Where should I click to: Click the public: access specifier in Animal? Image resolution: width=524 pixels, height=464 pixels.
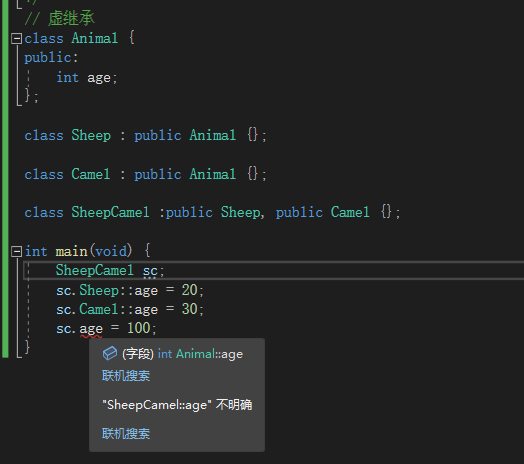pos(51,58)
